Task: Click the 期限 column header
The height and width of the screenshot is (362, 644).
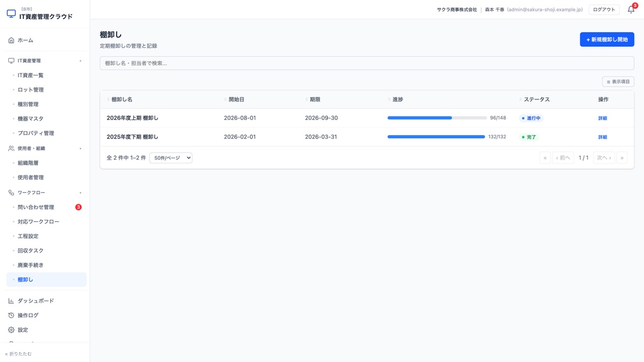Action: pos(315,99)
